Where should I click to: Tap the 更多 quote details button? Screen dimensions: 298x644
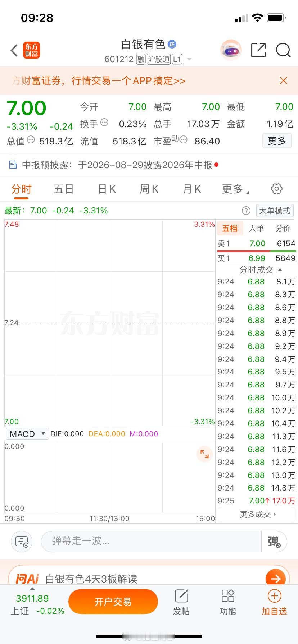tap(277, 141)
